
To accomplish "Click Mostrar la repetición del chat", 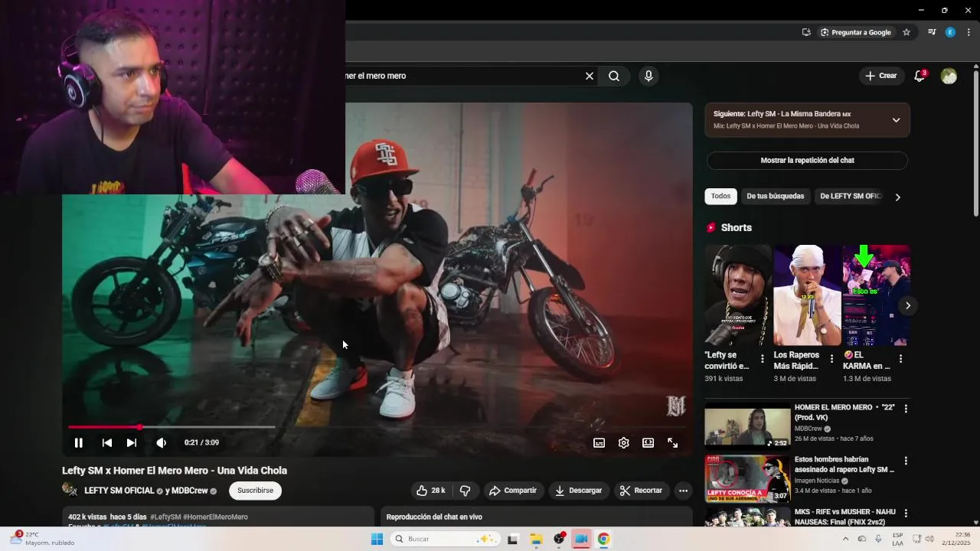I will [807, 161].
